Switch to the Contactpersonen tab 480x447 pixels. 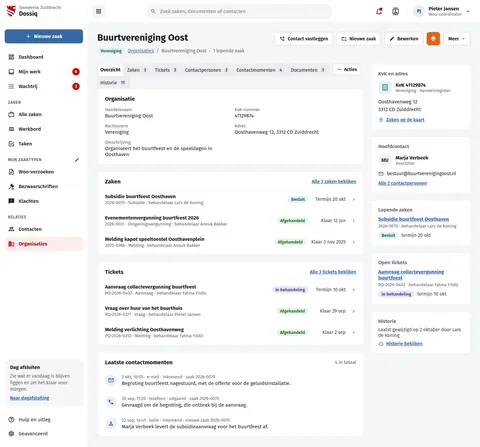206,70
